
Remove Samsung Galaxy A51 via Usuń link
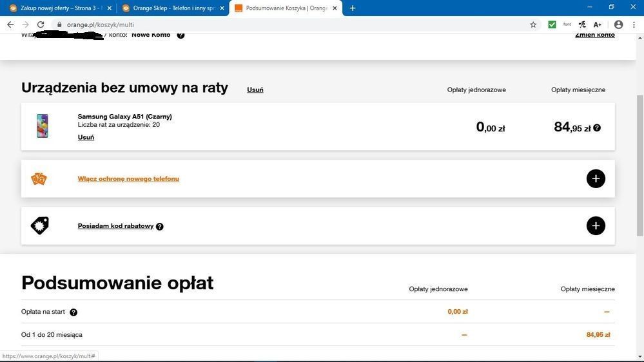86,137
